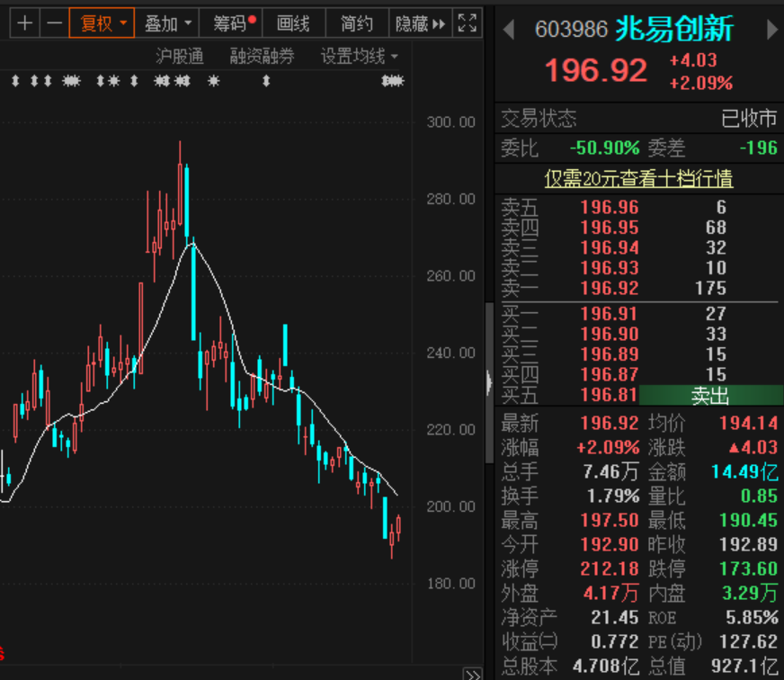Zoom out chart with minus icon
The width and height of the screenshot is (784, 680).
(x=54, y=23)
